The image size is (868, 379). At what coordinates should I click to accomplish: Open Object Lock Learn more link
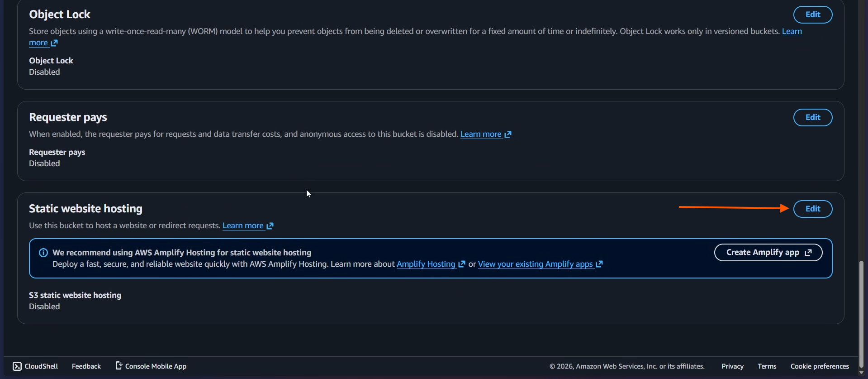click(x=791, y=31)
